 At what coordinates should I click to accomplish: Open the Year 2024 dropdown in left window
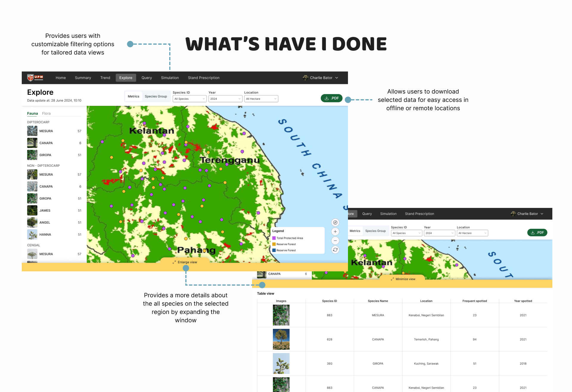pyautogui.click(x=225, y=99)
